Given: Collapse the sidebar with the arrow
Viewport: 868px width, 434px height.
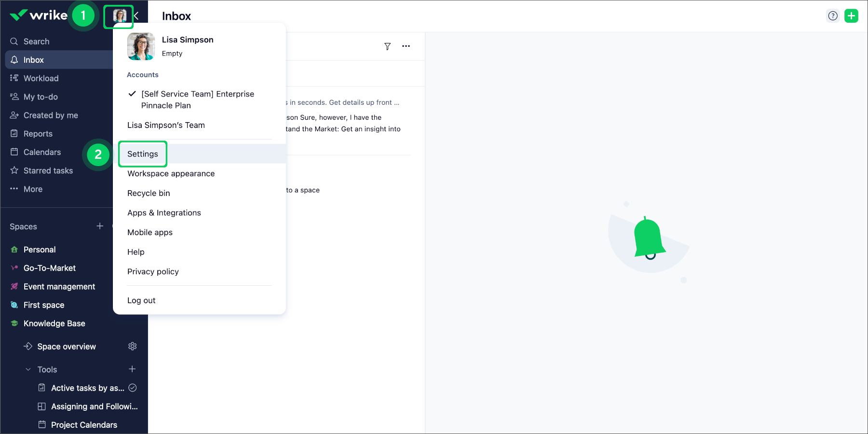Looking at the screenshot, I should click(136, 16).
